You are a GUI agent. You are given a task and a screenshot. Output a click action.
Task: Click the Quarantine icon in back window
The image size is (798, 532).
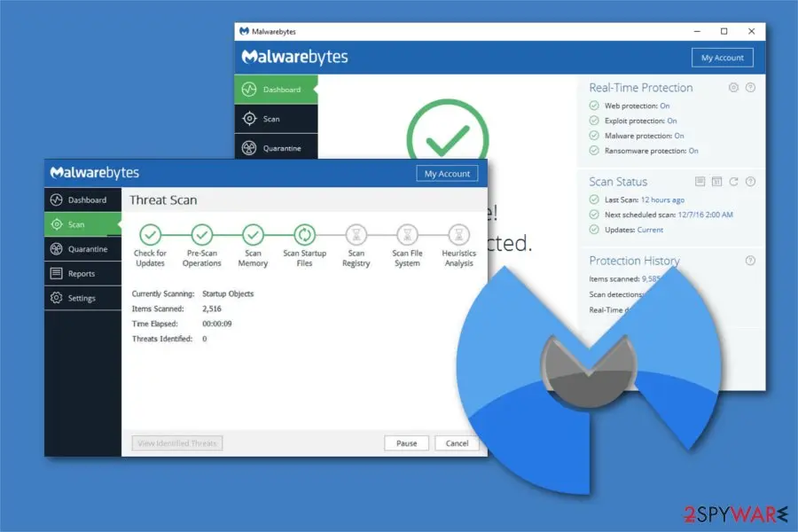pyautogui.click(x=249, y=148)
